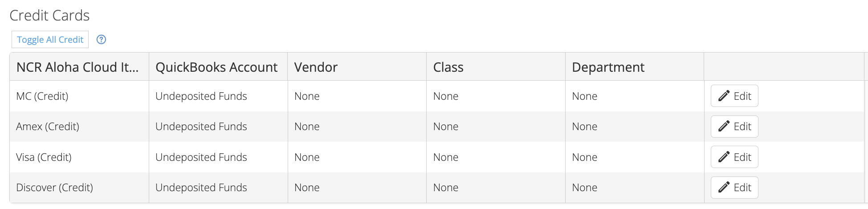Click pencil icon in Discover (Credit) row
The image size is (868, 209).
724,187
